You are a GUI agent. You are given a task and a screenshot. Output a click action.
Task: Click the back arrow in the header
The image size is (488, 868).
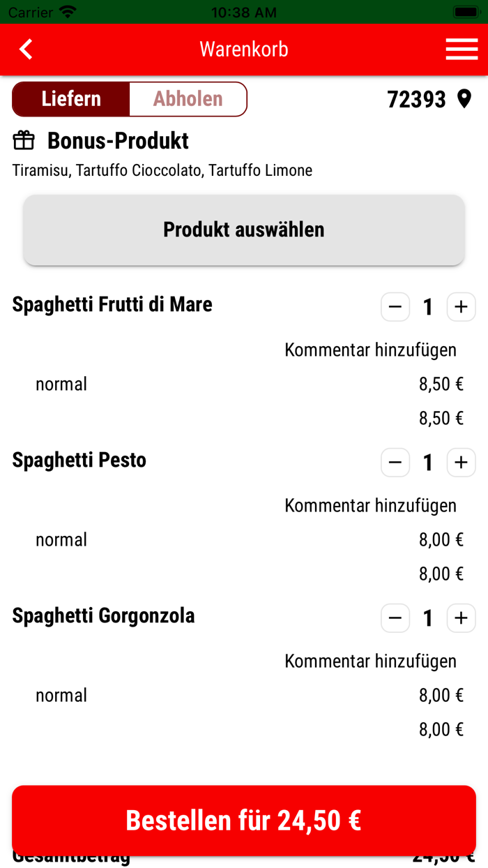tap(26, 49)
